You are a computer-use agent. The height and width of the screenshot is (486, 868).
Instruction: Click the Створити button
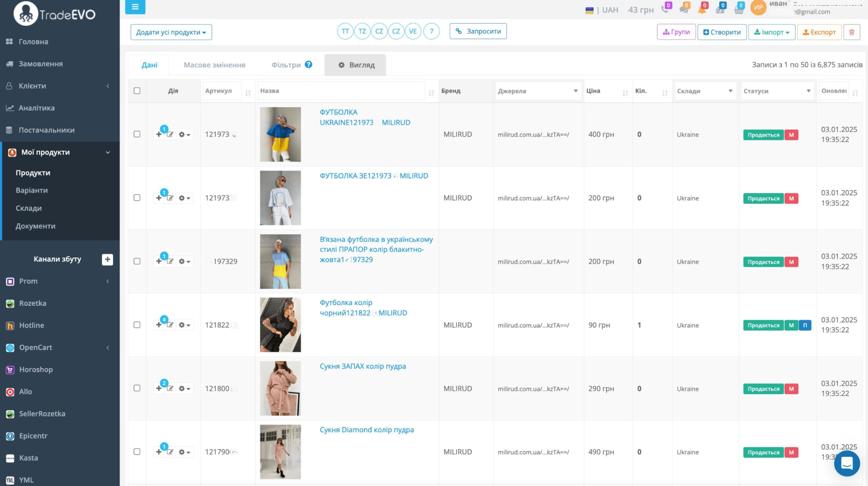click(x=722, y=32)
